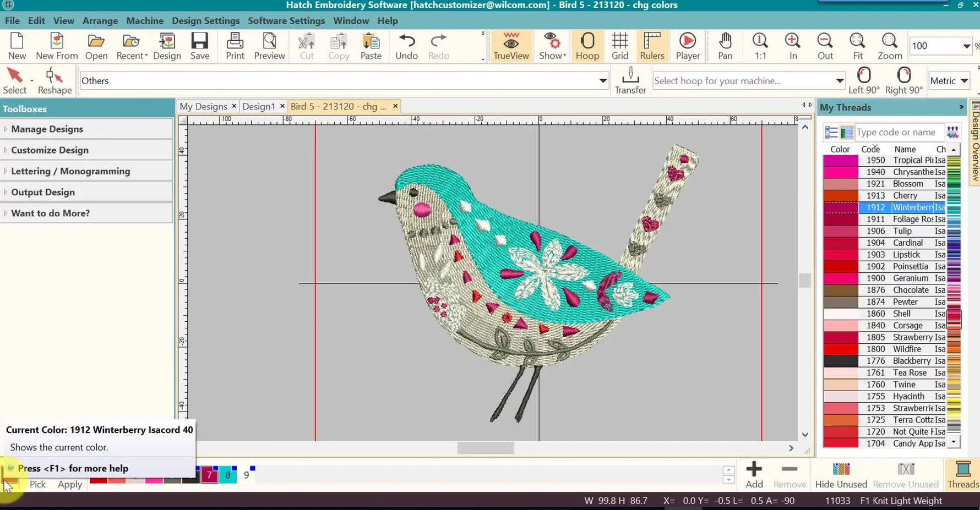Click the Pick color button
Screen dimensions: 980x510
tap(37, 484)
